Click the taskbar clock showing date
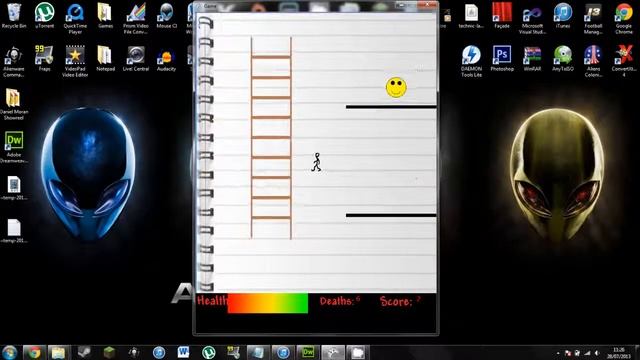This screenshot has height=360, width=640. [x=619, y=353]
